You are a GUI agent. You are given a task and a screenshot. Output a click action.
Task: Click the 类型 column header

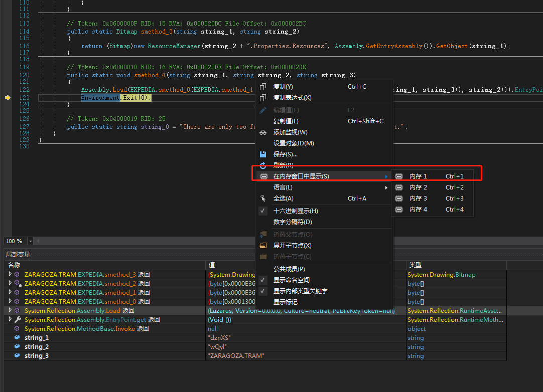coord(456,265)
